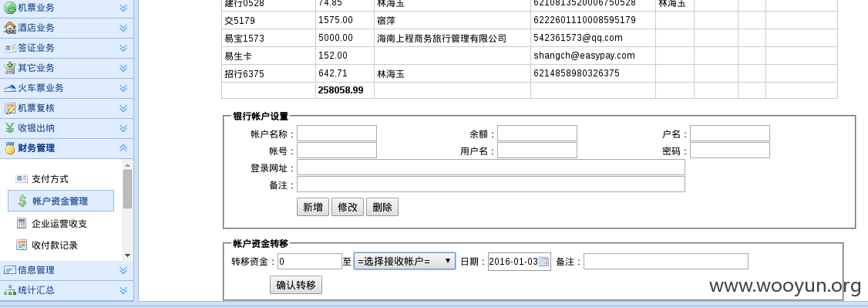868x308 pixels.
Task: Click the 新增 button
Action: (x=313, y=207)
